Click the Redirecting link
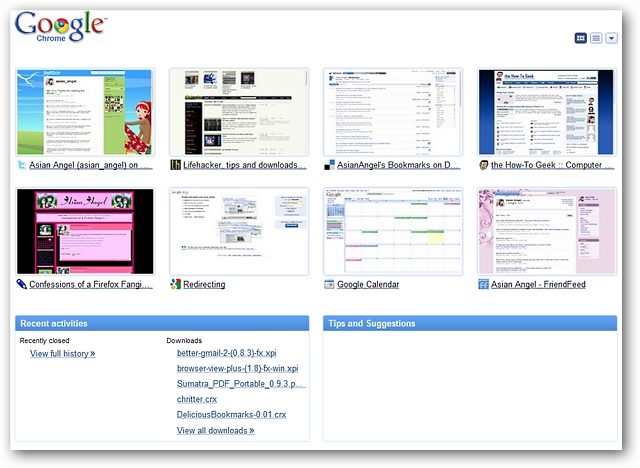640x468 pixels. point(204,284)
